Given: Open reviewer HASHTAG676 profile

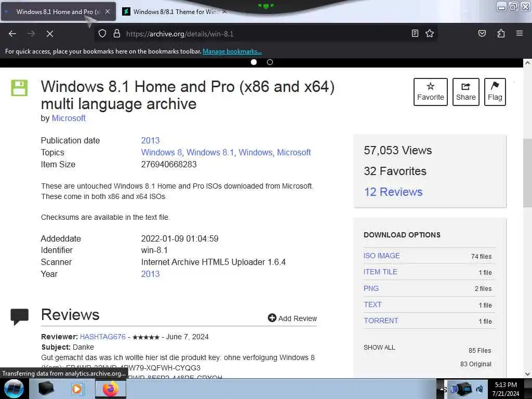Looking at the screenshot, I should click(103, 337).
